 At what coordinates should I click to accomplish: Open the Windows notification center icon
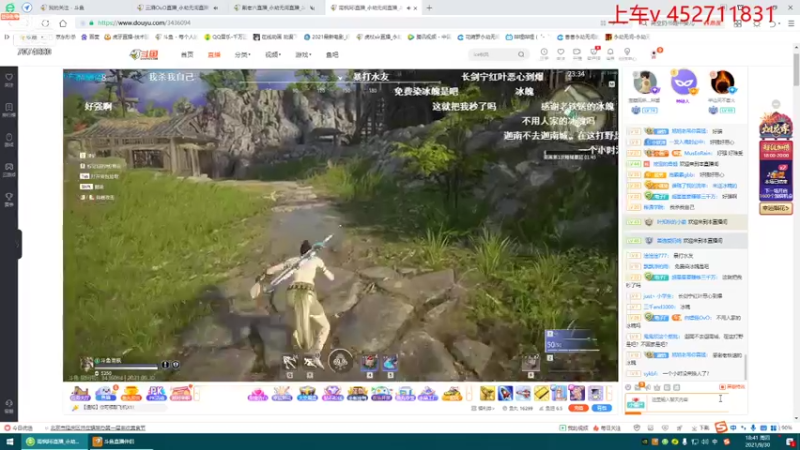point(790,442)
